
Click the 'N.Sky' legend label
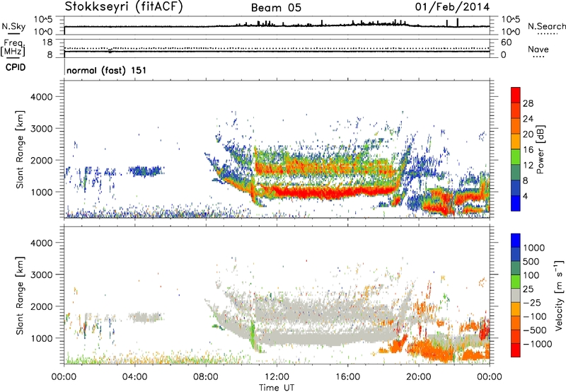tap(13, 26)
